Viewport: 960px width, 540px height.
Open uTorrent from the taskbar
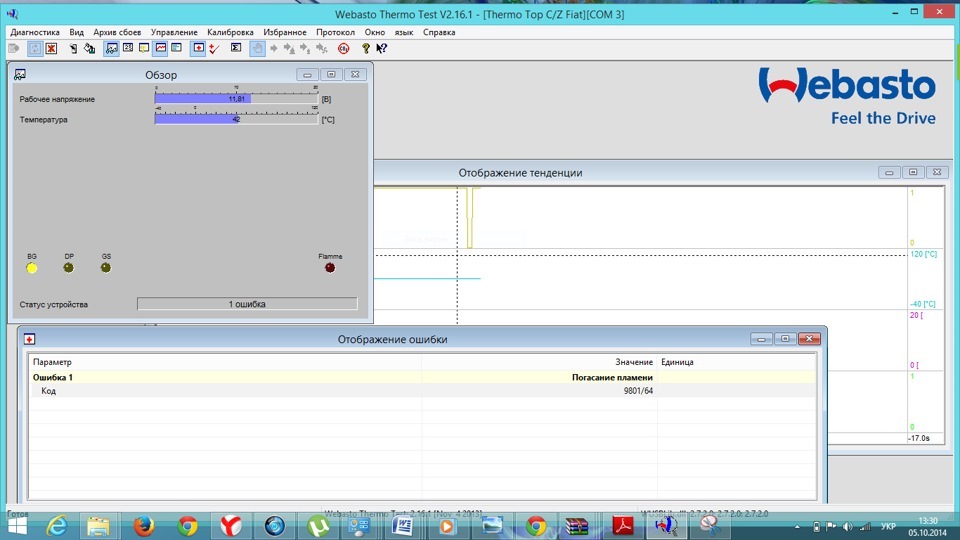(318, 526)
